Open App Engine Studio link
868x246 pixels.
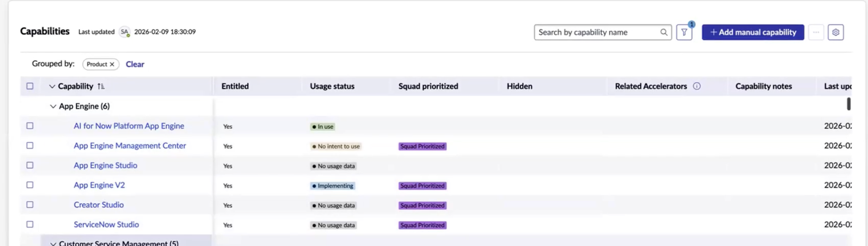[x=105, y=166]
